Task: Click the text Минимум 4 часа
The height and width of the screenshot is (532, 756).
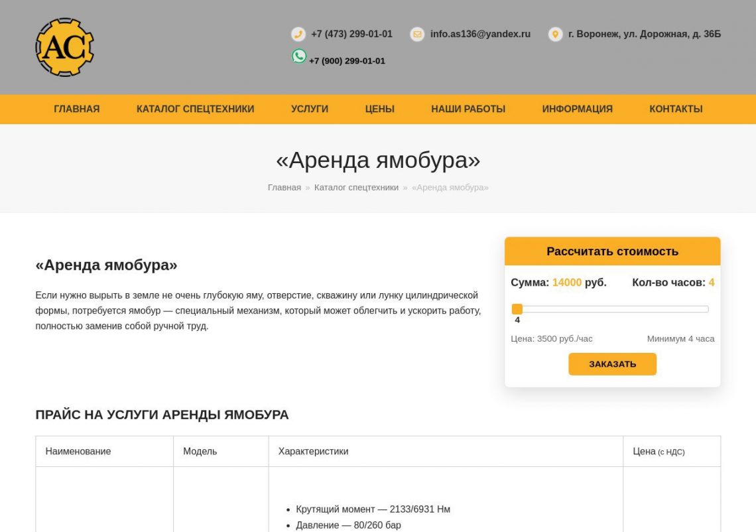Action: (680, 338)
